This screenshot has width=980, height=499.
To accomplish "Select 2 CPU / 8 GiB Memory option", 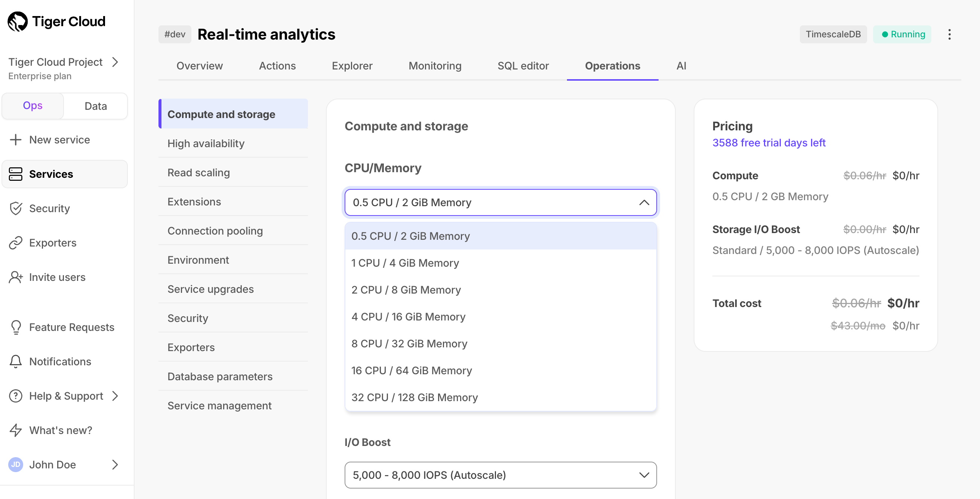I will click(x=501, y=290).
